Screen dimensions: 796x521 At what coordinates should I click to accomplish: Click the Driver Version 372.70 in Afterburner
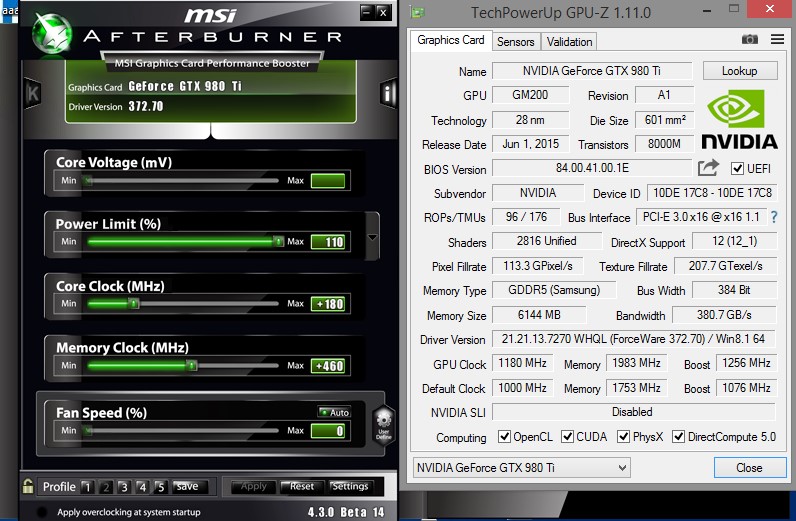146,106
